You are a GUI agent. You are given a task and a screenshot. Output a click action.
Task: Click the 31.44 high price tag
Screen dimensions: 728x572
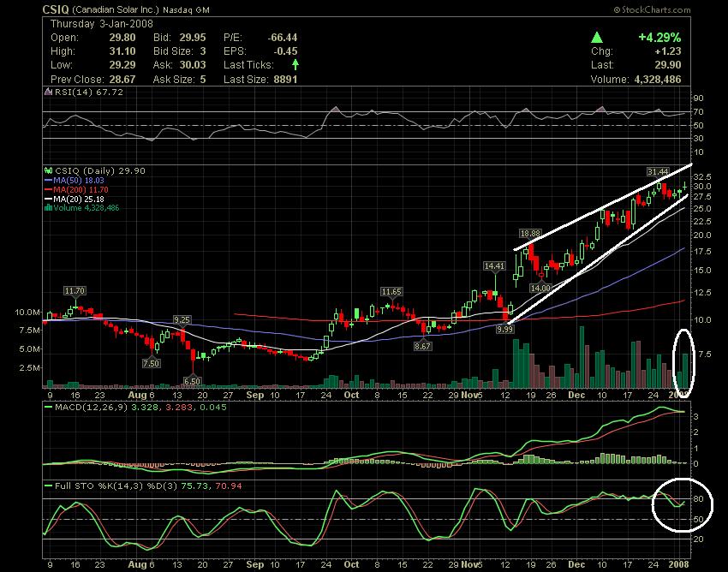pyautogui.click(x=658, y=172)
